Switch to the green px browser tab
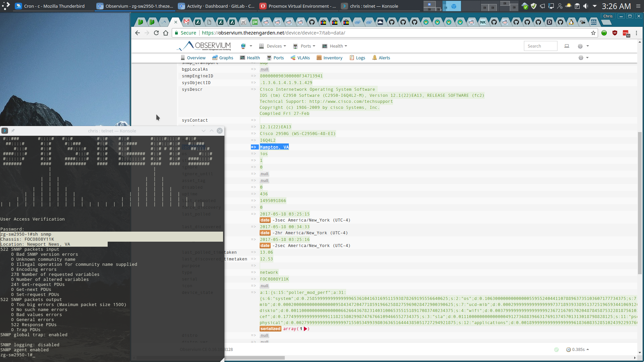644x362 pixels. click(255, 22)
